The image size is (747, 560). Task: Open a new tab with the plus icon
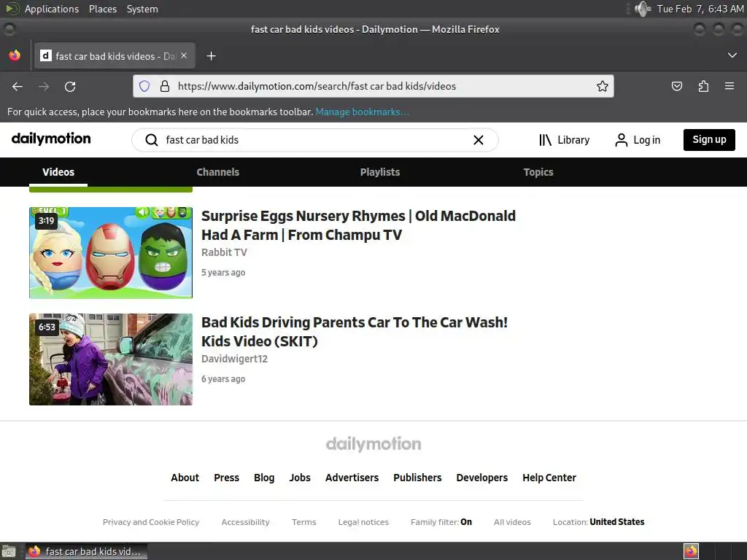pyautogui.click(x=211, y=56)
